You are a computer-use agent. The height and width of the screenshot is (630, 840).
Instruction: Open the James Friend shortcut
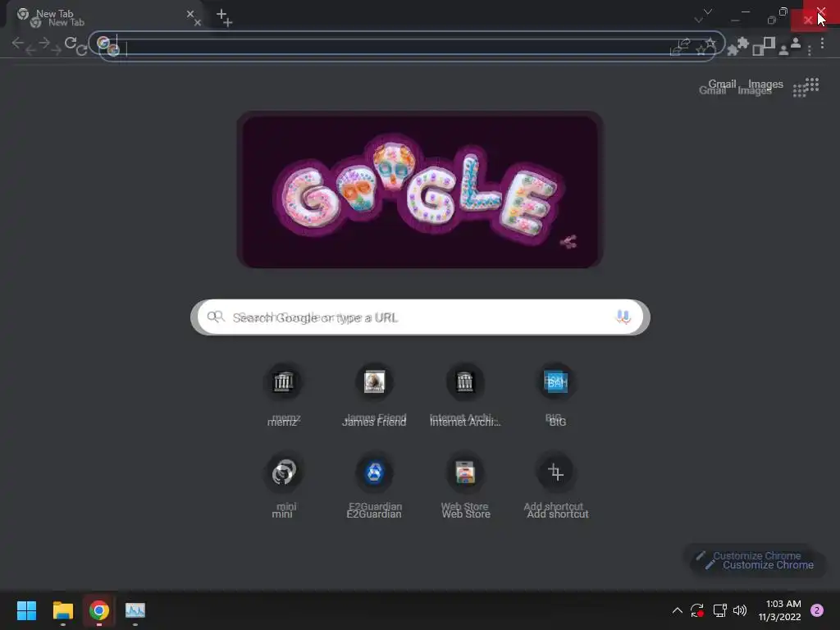point(374,395)
